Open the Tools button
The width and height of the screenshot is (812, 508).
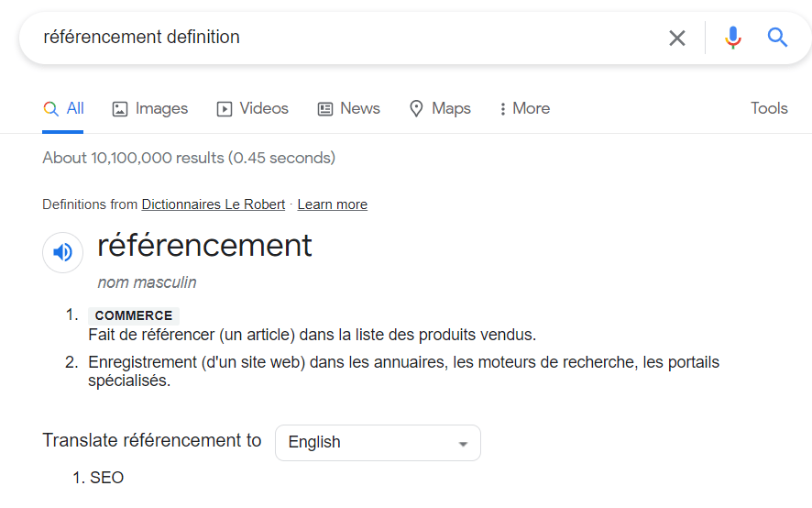(769, 109)
